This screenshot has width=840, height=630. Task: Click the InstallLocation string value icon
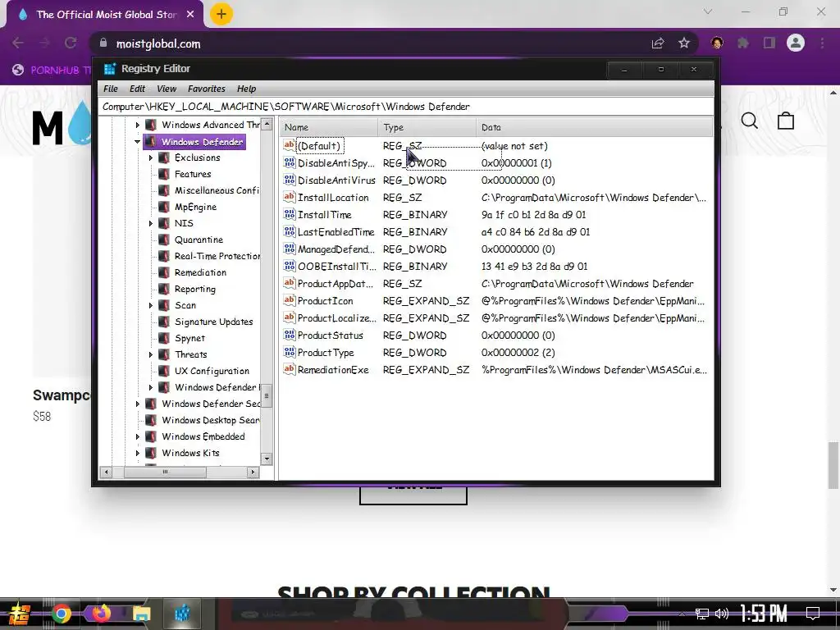[290, 197]
